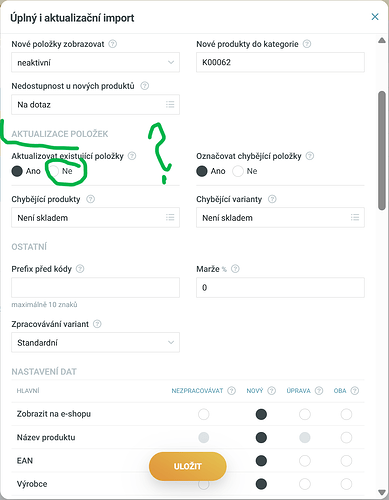Choose OBA option for Název produktu
389x500 pixels.
point(346,438)
